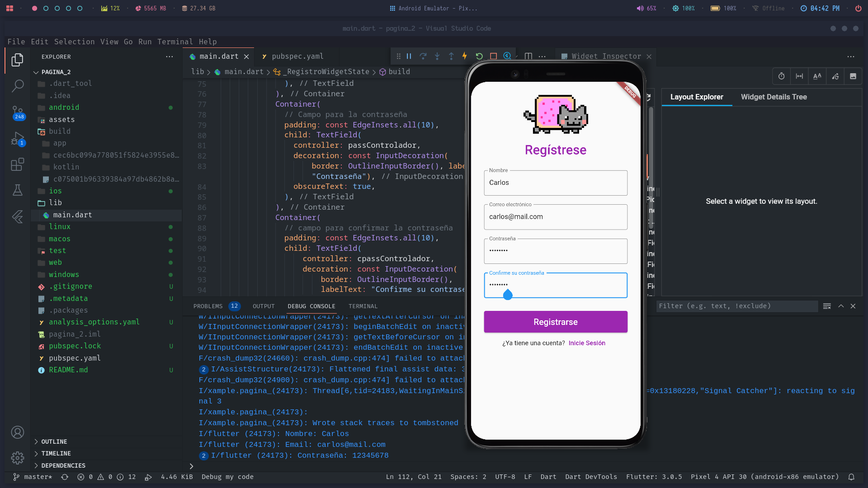Stop the current debug session
This screenshot has width=868, height=488.
(x=493, y=56)
